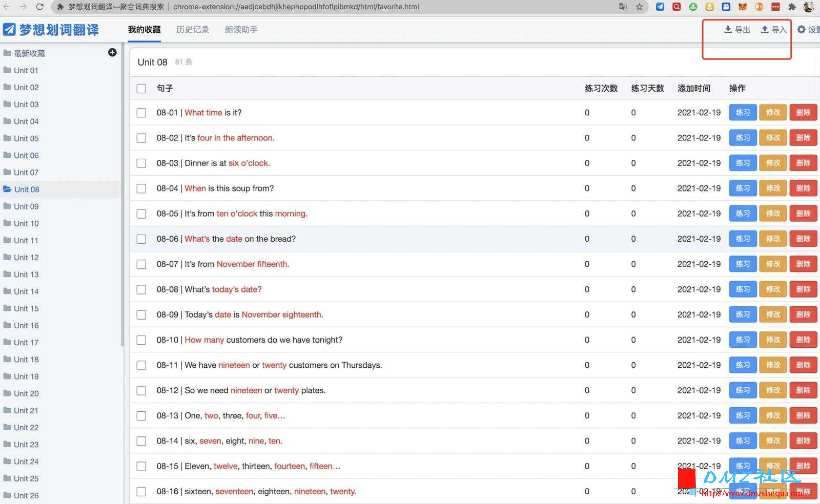The image size is (820, 504).
Task: Click sentence 'What time is it?'
Action: 213,113
